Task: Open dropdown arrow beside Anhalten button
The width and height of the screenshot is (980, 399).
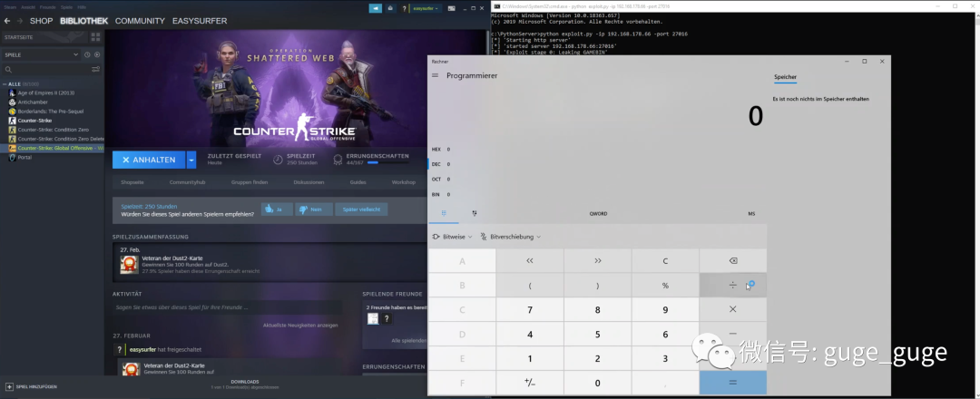Action: coord(191,160)
